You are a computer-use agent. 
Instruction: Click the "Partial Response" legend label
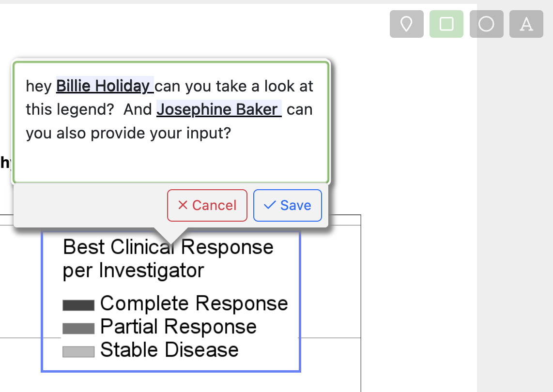click(178, 327)
